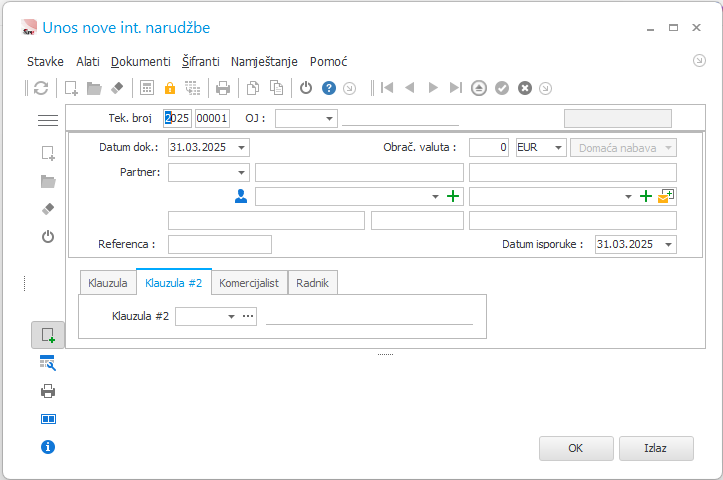Click the cancel X circle icon

click(x=525, y=88)
